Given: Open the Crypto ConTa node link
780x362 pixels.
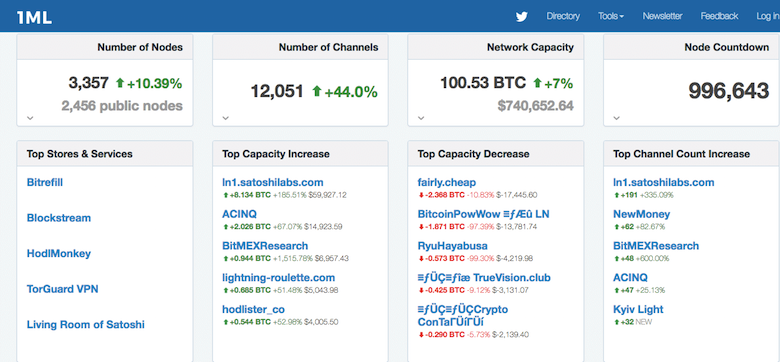Looking at the screenshot, I should tap(463, 316).
